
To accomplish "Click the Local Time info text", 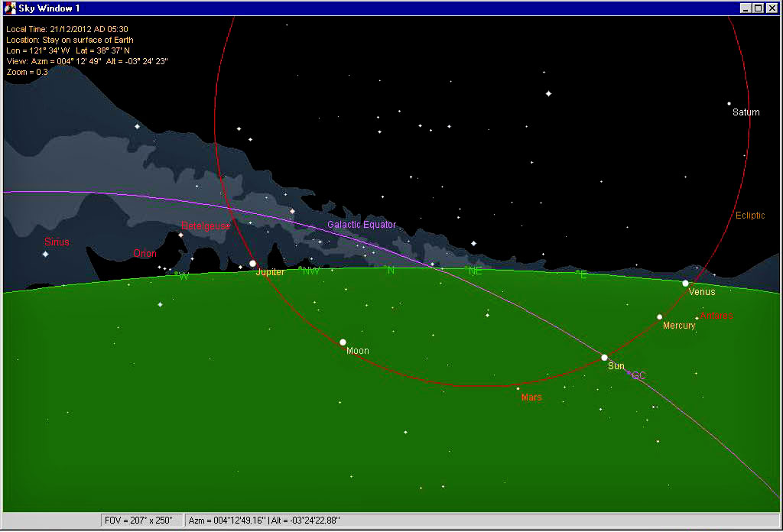I will (x=67, y=29).
